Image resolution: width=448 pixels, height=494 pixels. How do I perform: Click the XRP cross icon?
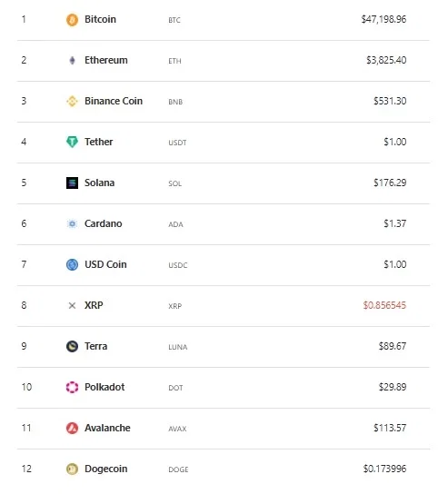[x=72, y=305]
